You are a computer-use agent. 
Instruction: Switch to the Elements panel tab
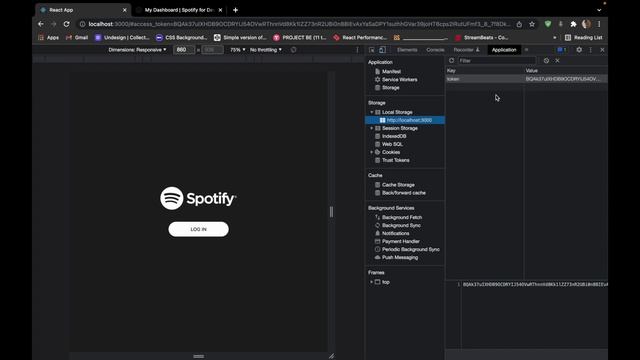coord(407,50)
